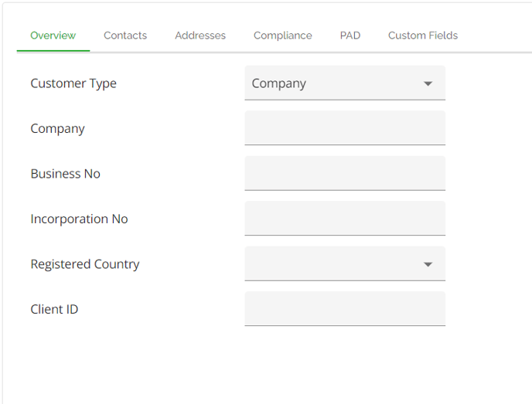
Task: Click the Customer Type dropdown arrow icon
Action: pyautogui.click(x=428, y=83)
